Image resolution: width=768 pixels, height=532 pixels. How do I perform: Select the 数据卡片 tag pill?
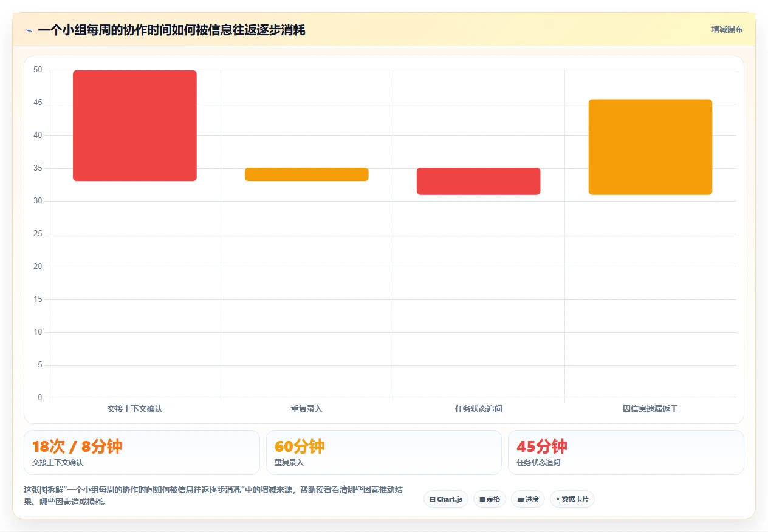[x=572, y=499]
